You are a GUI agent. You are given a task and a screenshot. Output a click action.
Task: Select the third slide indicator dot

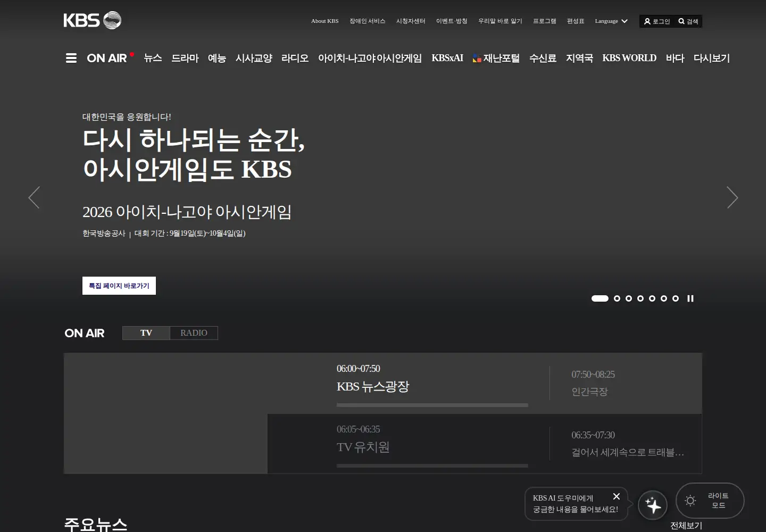[x=629, y=298]
